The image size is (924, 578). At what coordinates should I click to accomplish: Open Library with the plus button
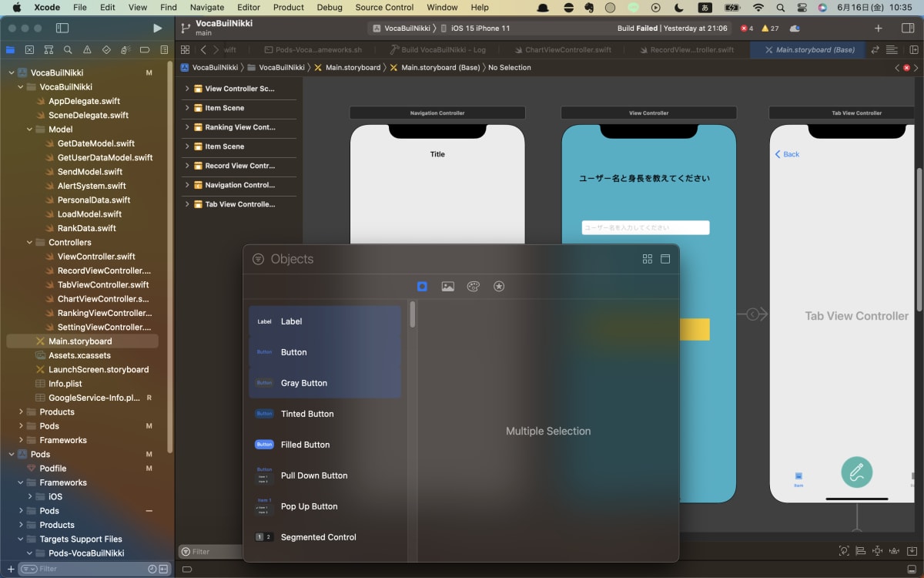pyautogui.click(x=879, y=28)
